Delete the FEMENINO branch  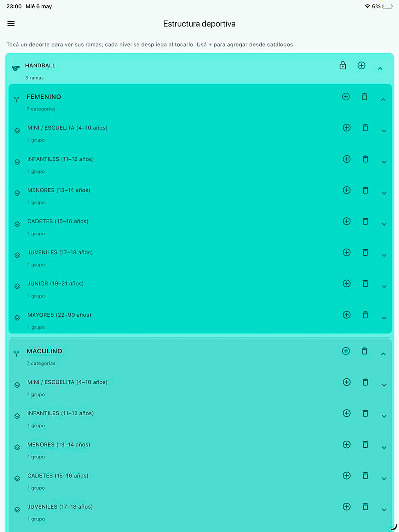coord(365,97)
